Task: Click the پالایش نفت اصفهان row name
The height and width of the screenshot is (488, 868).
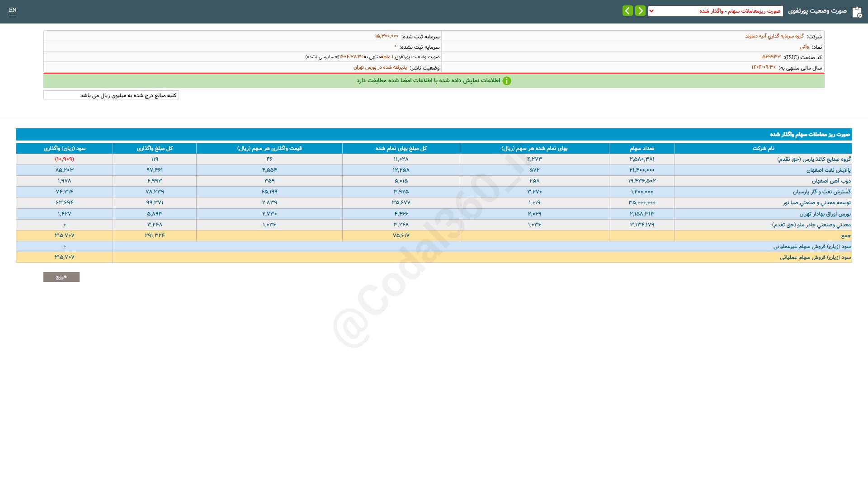Action: [828, 170]
